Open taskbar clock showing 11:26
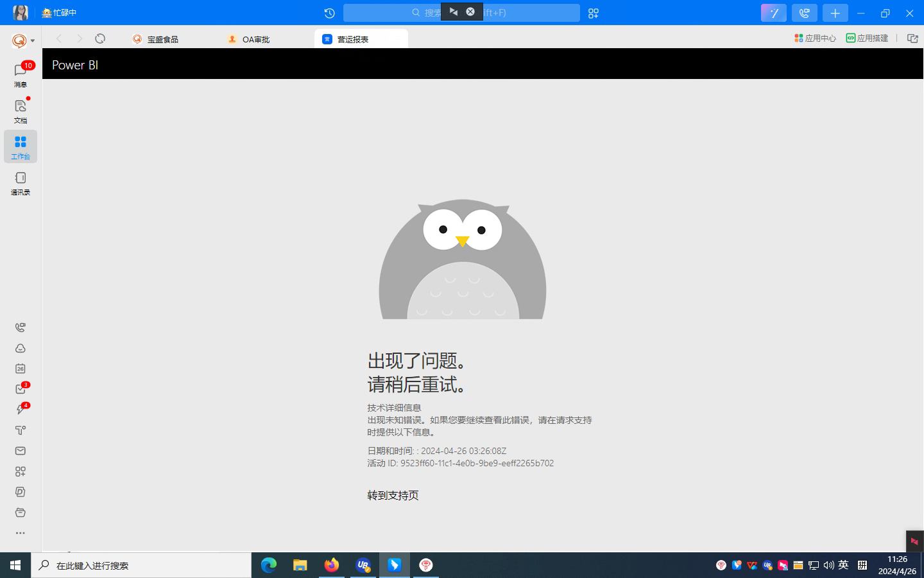 point(897,565)
